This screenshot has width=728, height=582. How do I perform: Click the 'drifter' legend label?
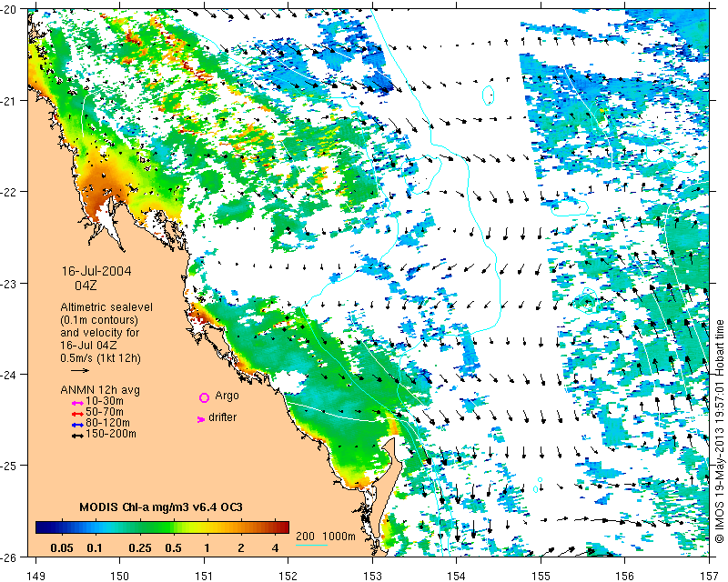222,417
